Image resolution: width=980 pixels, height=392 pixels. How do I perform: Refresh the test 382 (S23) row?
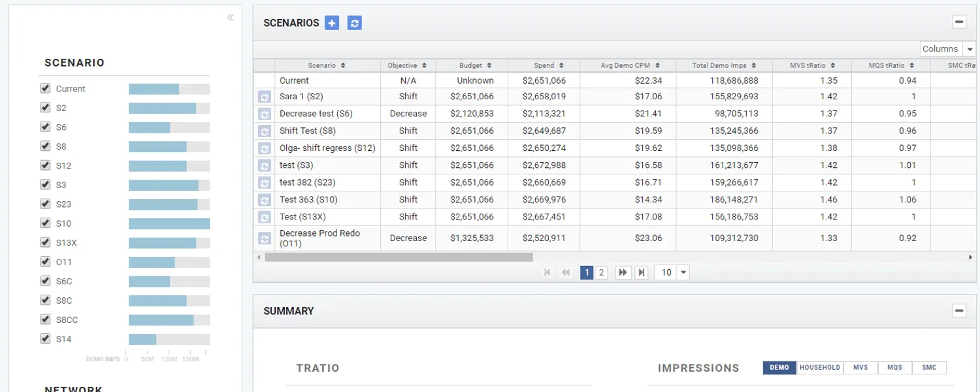point(265,182)
